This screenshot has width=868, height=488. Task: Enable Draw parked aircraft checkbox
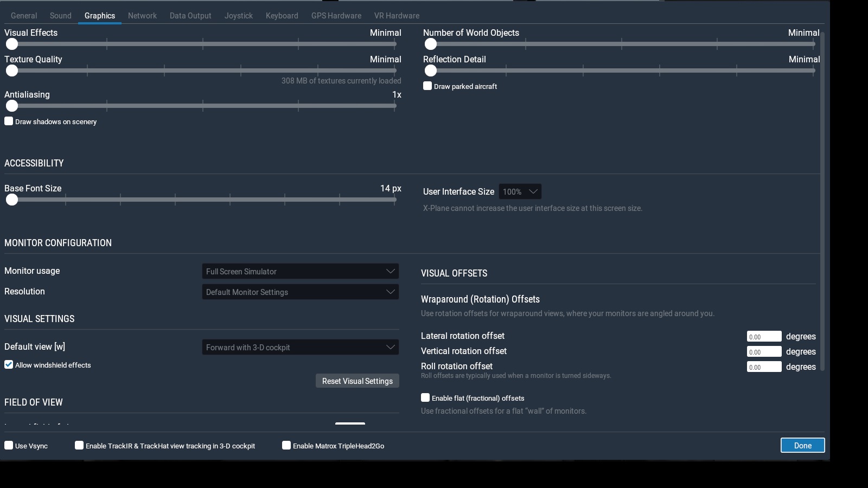tap(427, 86)
